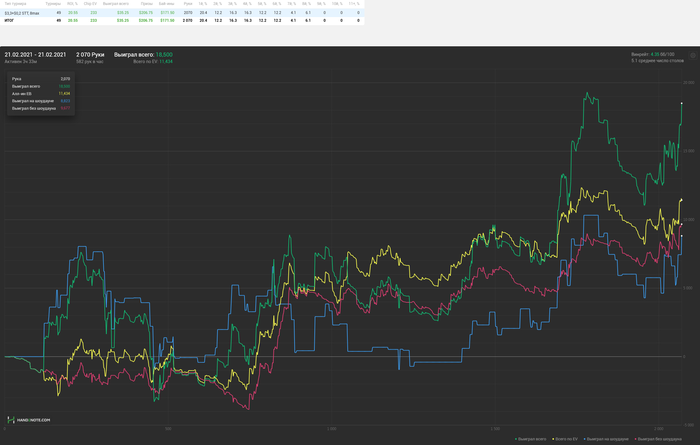This screenshot has width=700, height=445.
Task: Click 'Выиграл всего' column header in the table
Action: point(116,4)
